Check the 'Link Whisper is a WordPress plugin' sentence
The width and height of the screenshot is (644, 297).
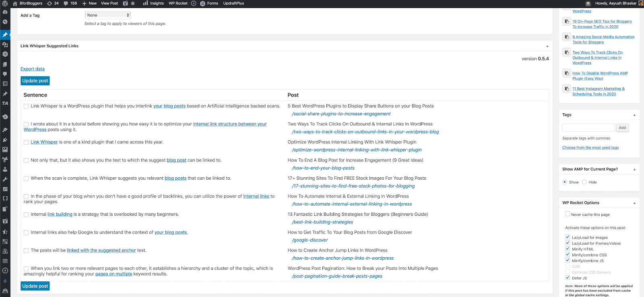pos(26,107)
